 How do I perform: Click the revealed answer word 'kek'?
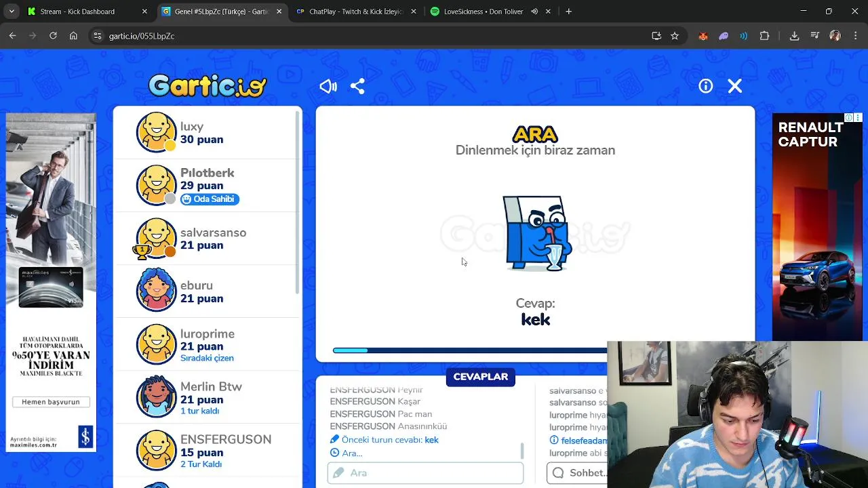536,319
